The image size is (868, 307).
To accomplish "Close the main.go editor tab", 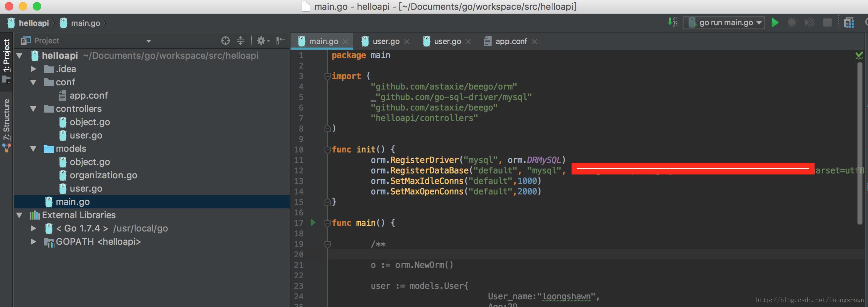I will tap(345, 42).
